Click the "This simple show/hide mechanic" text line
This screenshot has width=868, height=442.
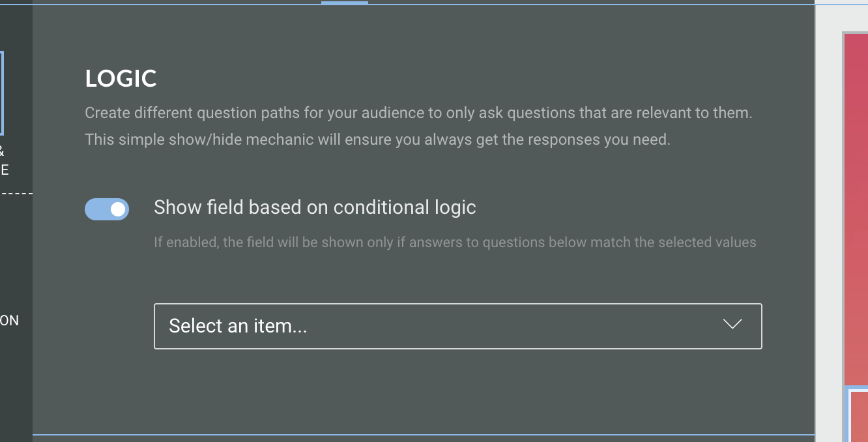coord(377,140)
